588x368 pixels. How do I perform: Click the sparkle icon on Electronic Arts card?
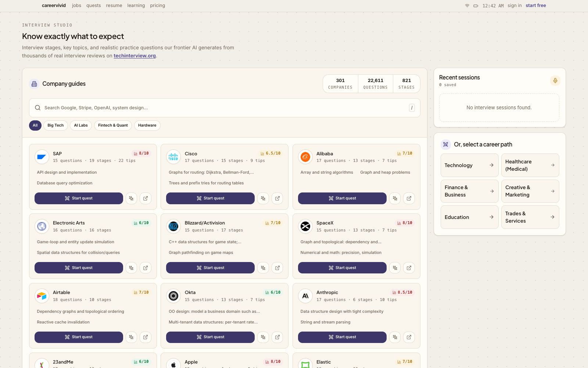131,268
